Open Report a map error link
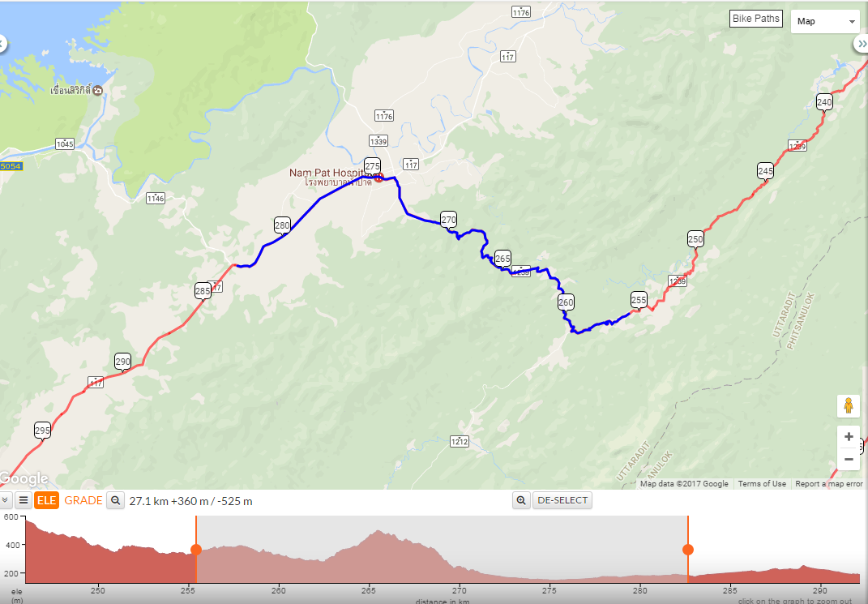This screenshot has width=868, height=604. coord(829,484)
